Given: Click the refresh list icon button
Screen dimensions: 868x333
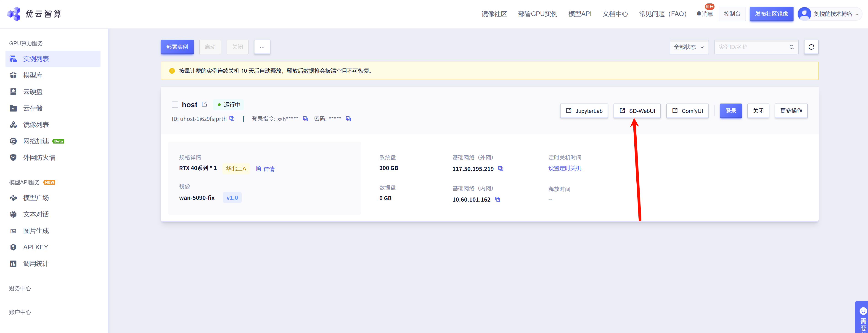Looking at the screenshot, I should (x=811, y=47).
